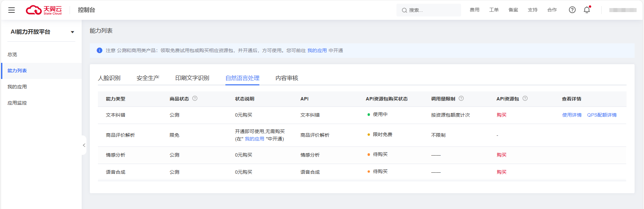Click 待购买 status in 语音合成 row
The image size is (644, 209).
(380, 171)
